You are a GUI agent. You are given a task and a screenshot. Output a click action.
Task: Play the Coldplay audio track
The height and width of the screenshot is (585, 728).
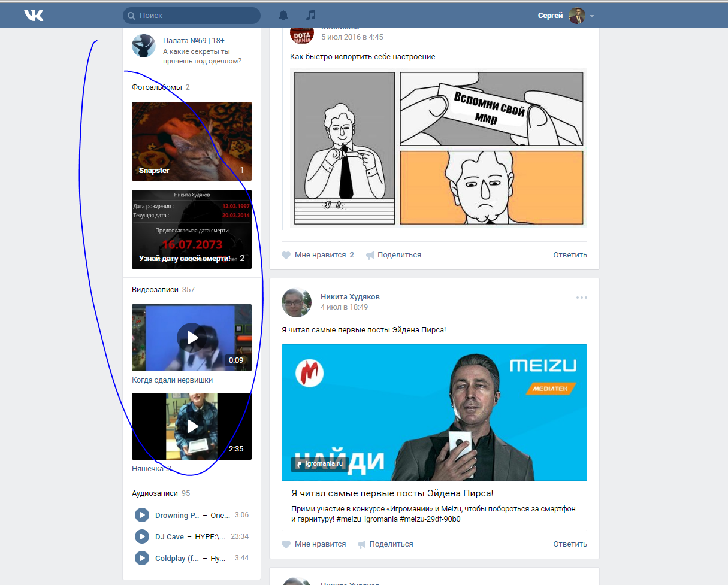click(x=142, y=558)
